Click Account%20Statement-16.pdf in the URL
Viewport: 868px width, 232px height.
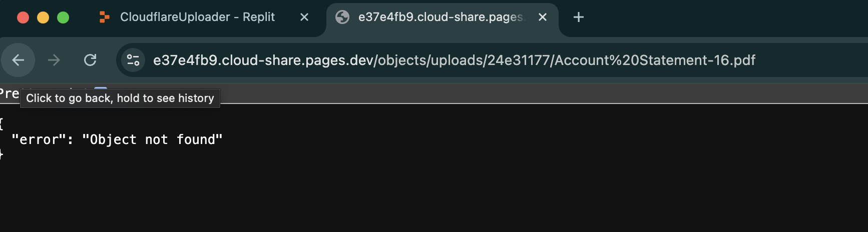click(655, 60)
